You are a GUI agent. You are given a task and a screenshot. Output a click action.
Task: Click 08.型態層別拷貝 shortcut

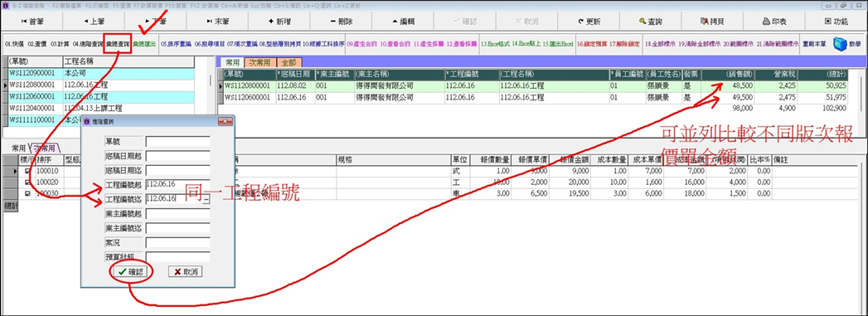tap(280, 44)
